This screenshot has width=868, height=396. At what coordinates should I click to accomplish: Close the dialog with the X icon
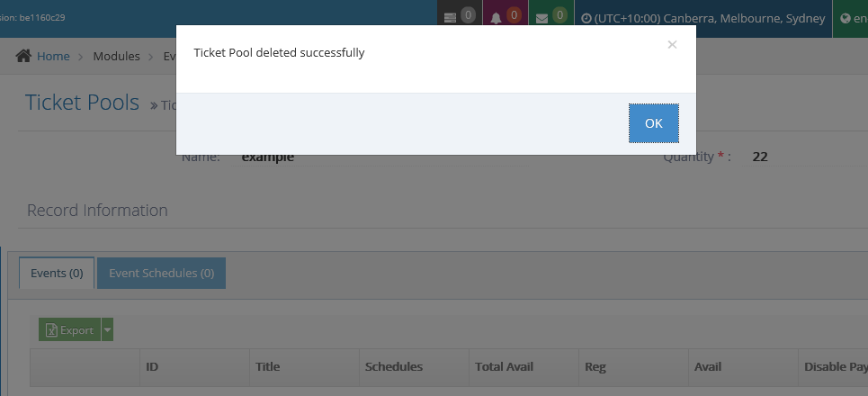pyautogui.click(x=672, y=44)
